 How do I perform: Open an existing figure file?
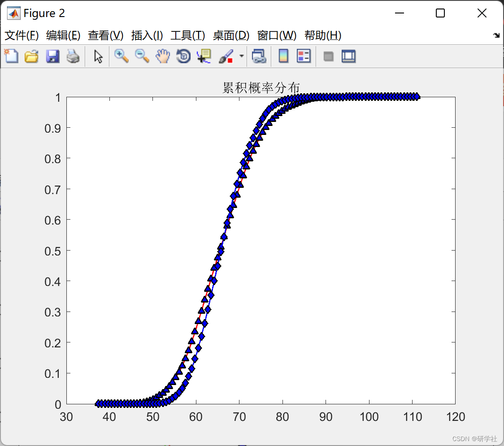[31, 56]
